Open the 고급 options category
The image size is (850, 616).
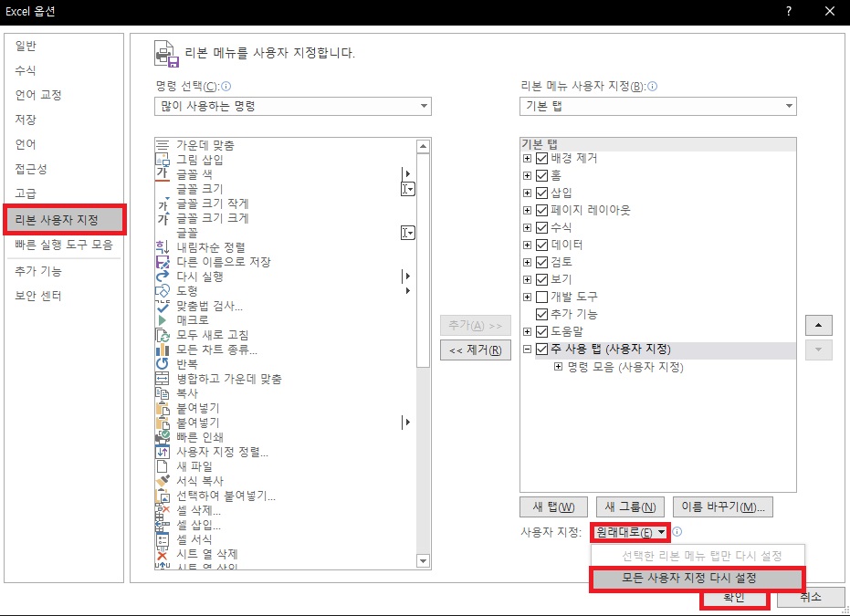[64, 193]
